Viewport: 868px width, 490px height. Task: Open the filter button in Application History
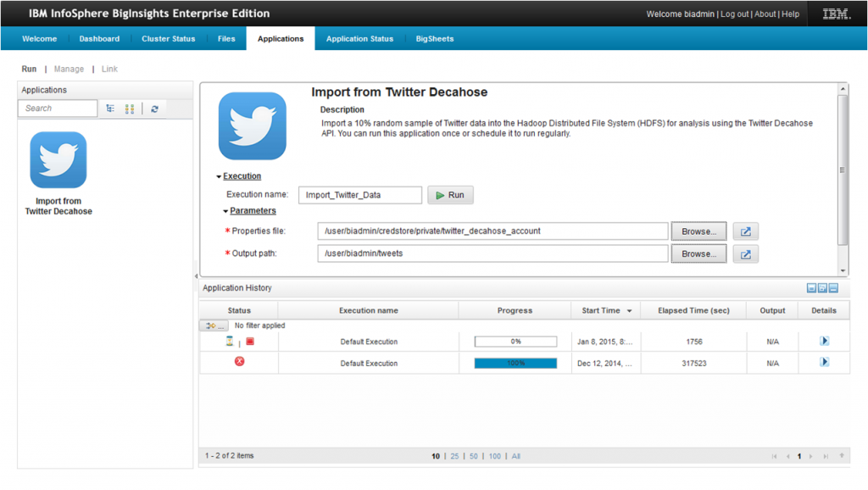[x=214, y=326]
